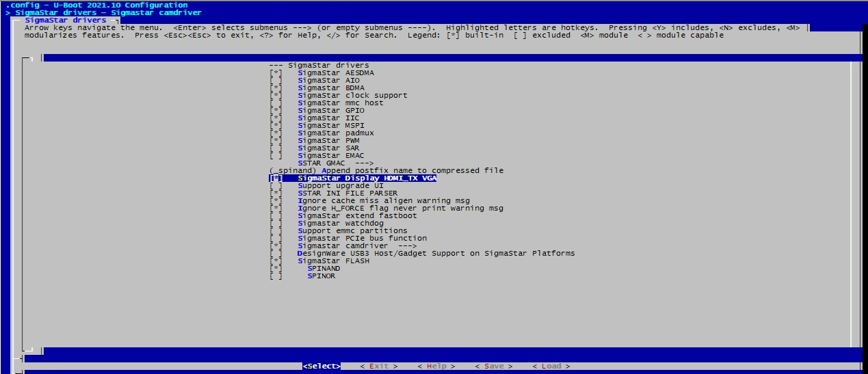Enable Support upgrade UI option
The height and width of the screenshot is (374, 868).
(x=276, y=186)
